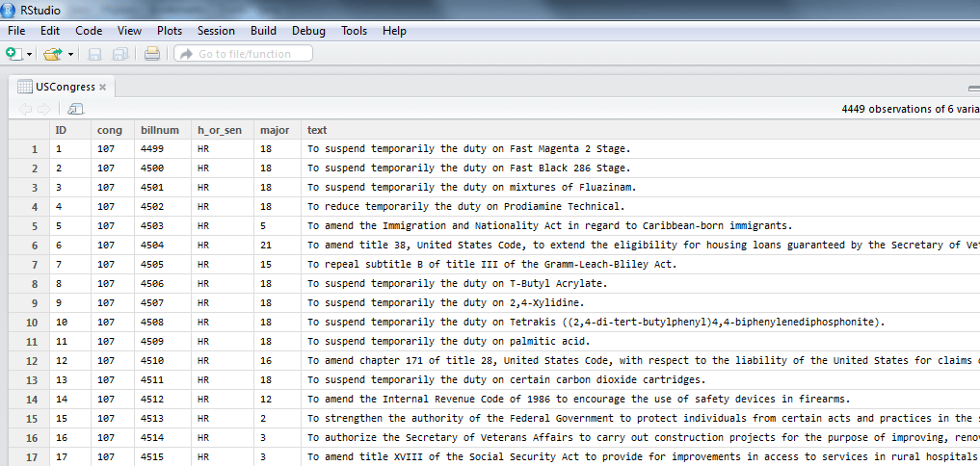Open the Session menu
The width and height of the screenshot is (980, 466).
(x=216, y=31)
